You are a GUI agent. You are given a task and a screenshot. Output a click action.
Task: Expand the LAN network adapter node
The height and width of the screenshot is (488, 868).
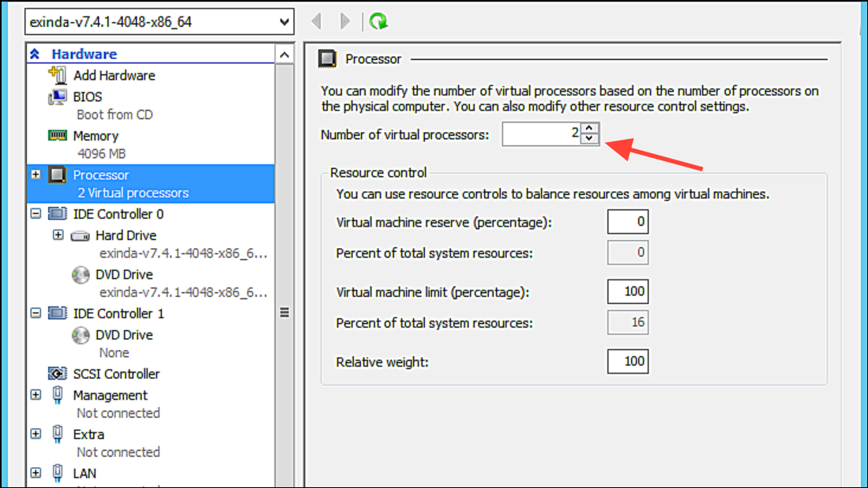[36, 473]
